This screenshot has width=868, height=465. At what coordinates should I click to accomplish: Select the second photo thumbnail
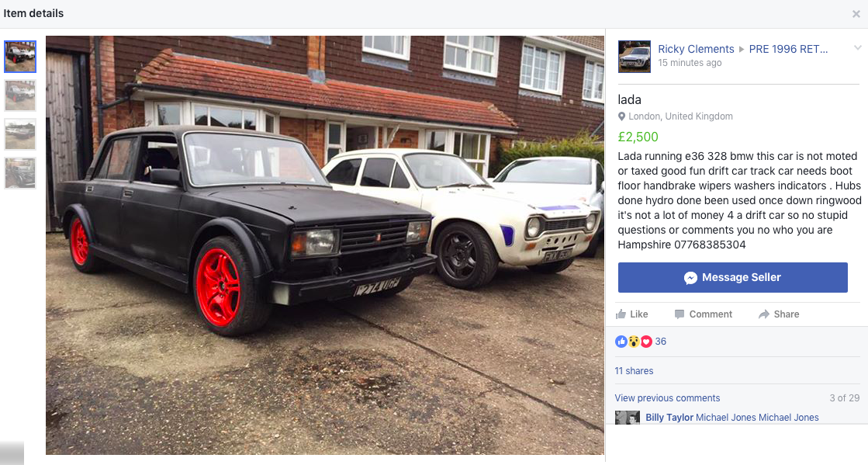[20, 95]
